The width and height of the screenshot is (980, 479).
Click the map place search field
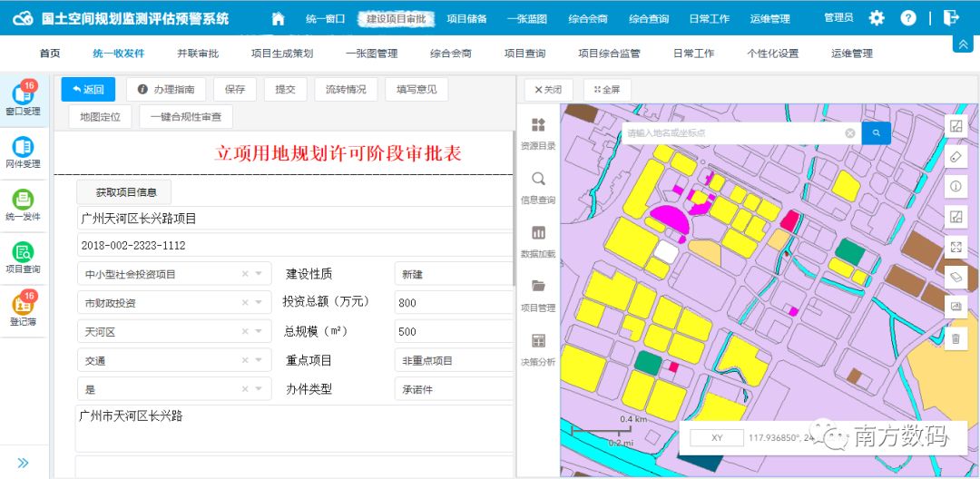click(735, 133)
